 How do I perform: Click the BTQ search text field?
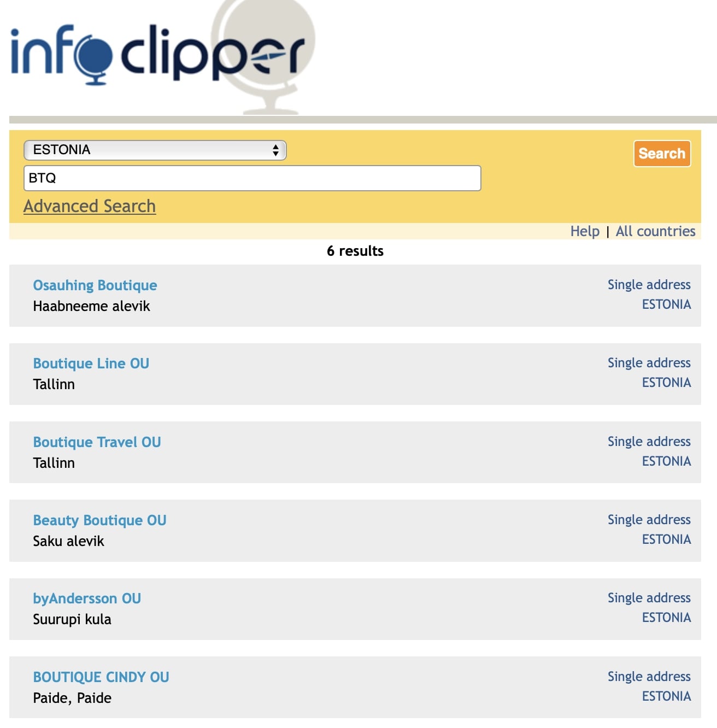(x=252, y=178)
